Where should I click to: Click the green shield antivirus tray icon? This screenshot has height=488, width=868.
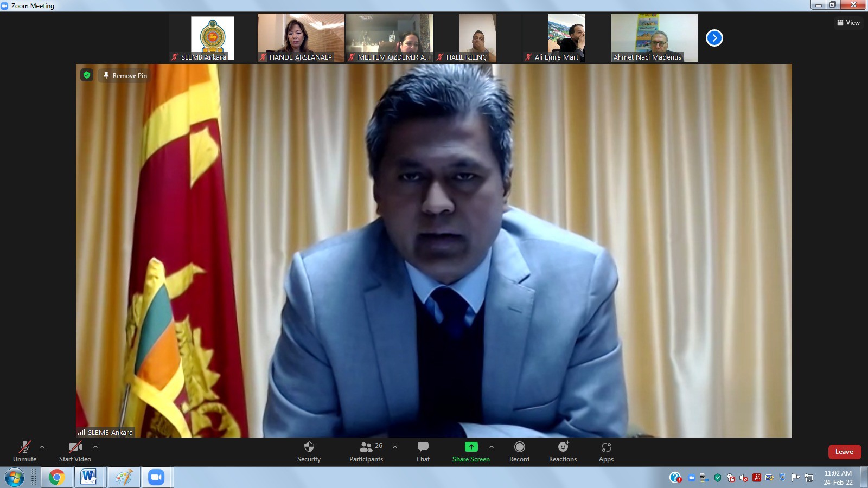(x=718, y=478)
